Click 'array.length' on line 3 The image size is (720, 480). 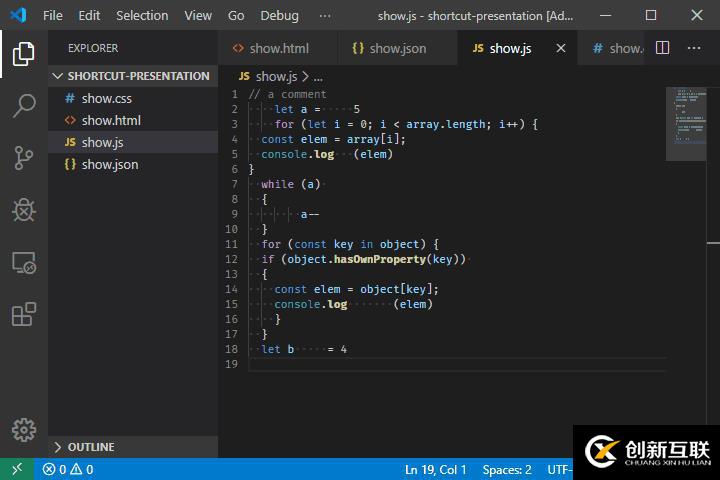448,124
